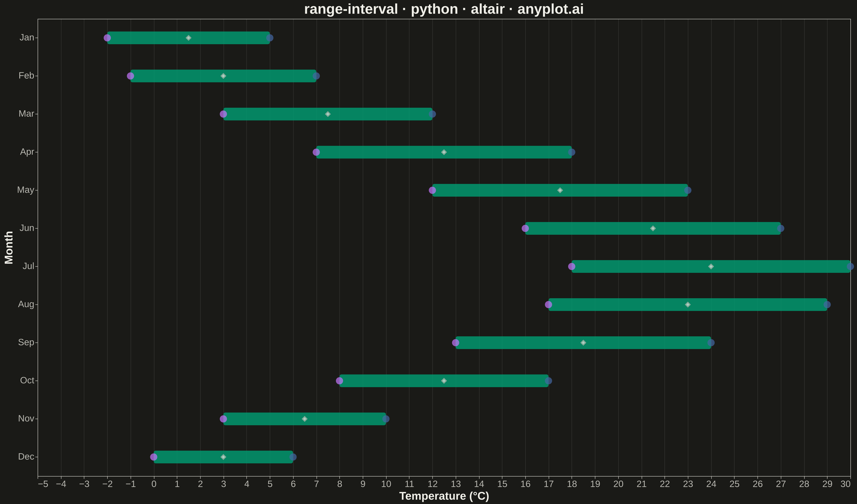Click the Oct label on the month axis
This screenshot has width=857, height=504.
point(27,380)
